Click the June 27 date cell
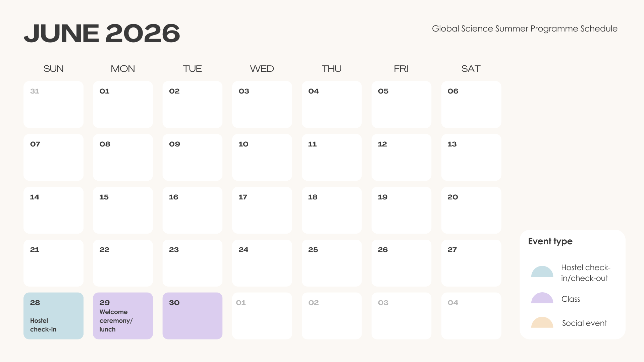The height and width of the screenshot is (362, 644). (x=471, y=263)
